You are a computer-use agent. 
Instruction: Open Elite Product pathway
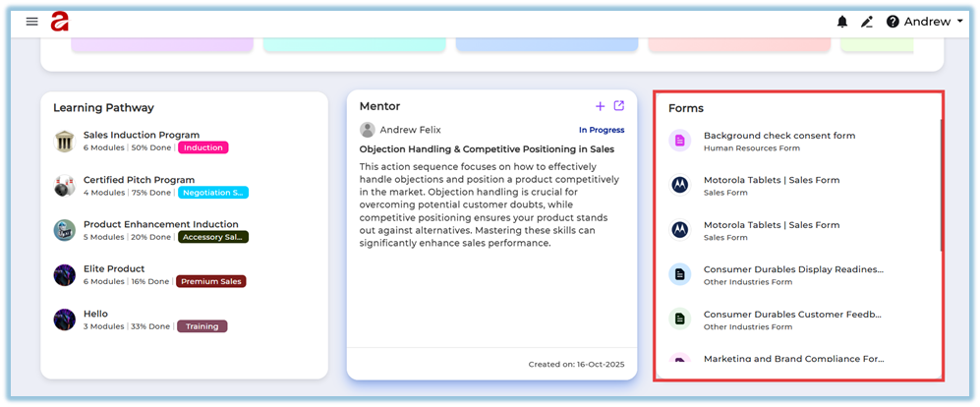tap(114, 268)
